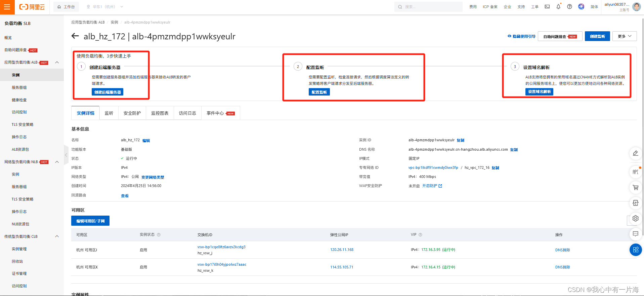Click DNS摘除 for 杭州 可用区J
The height and width of the screenshot is (296, 644).
562,250
